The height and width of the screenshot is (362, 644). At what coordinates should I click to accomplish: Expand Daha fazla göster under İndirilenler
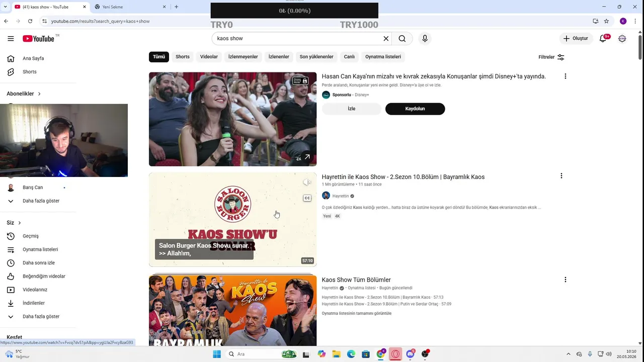(x=34, y=317)
